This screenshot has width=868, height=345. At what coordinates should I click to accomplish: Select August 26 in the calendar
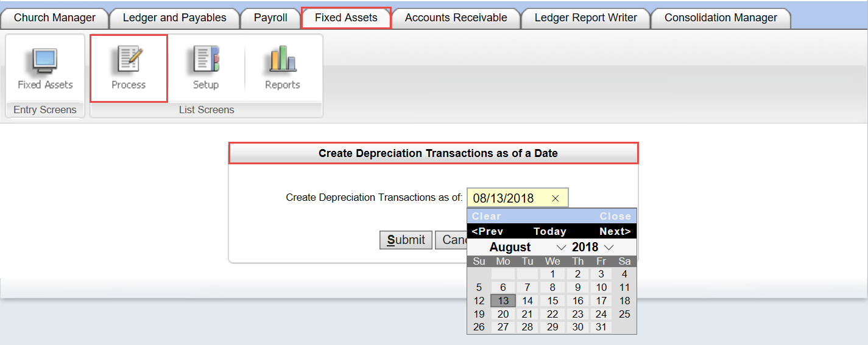479,327
